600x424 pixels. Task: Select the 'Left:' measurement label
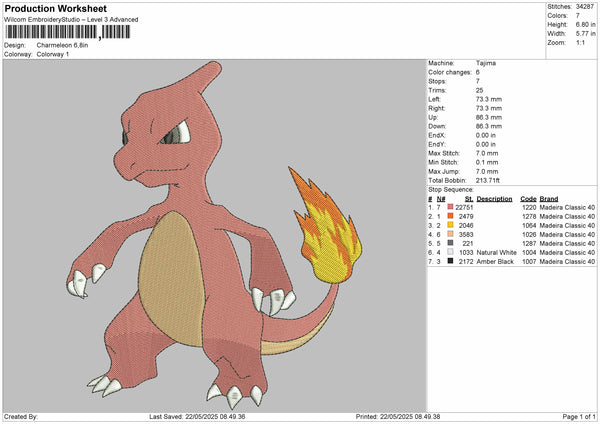coord(434,99)
